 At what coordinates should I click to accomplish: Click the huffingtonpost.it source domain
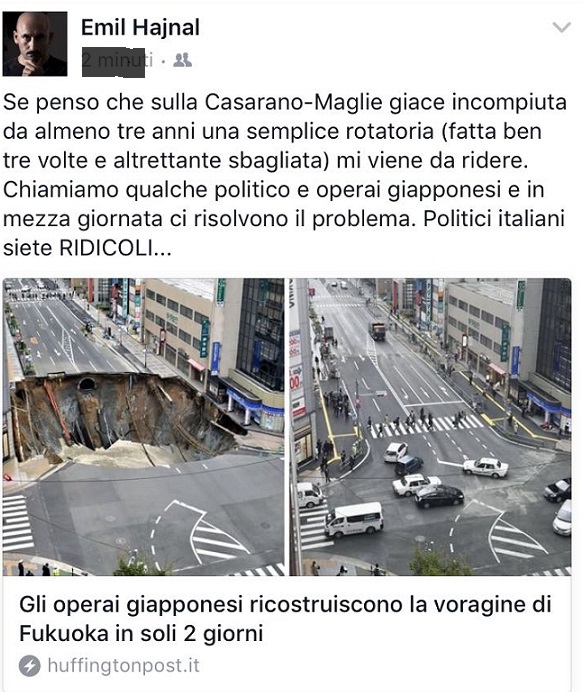(124, 666)
